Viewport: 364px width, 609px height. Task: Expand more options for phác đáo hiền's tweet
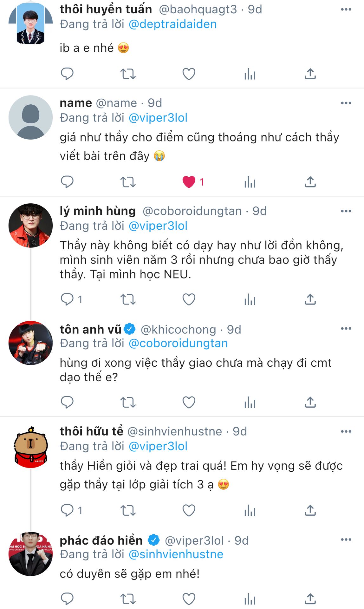[x=346, y=540]
